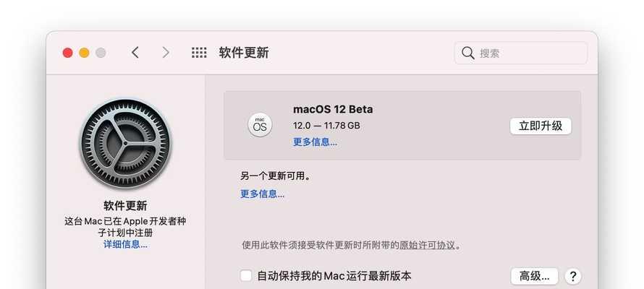Click the grey disabled zoom window button

tap(101, 53)
